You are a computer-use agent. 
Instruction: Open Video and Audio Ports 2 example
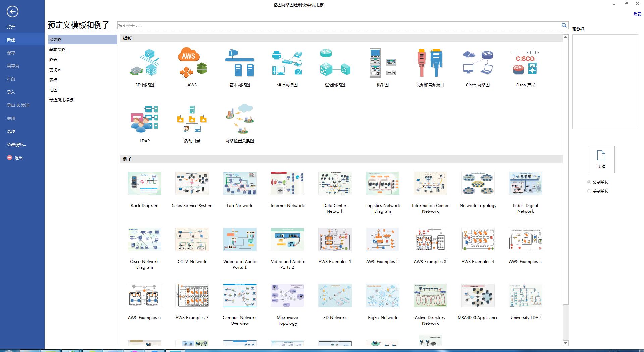click(x=287, y=239)
